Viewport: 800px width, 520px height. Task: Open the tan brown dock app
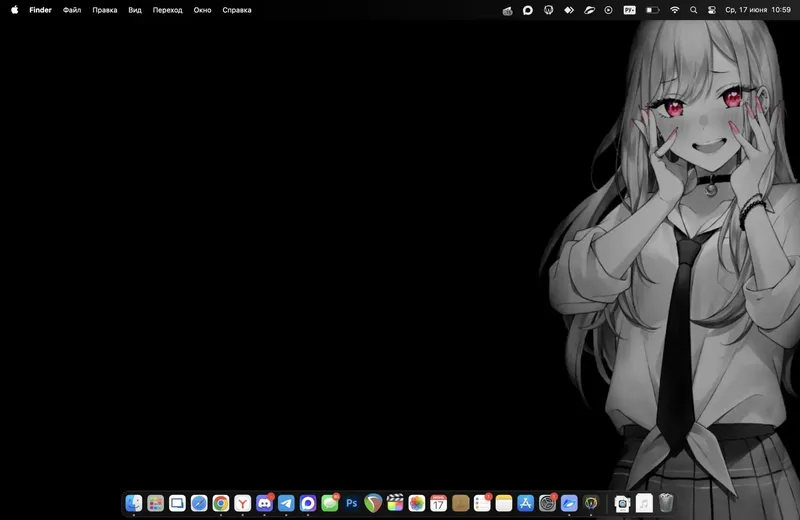460,503
